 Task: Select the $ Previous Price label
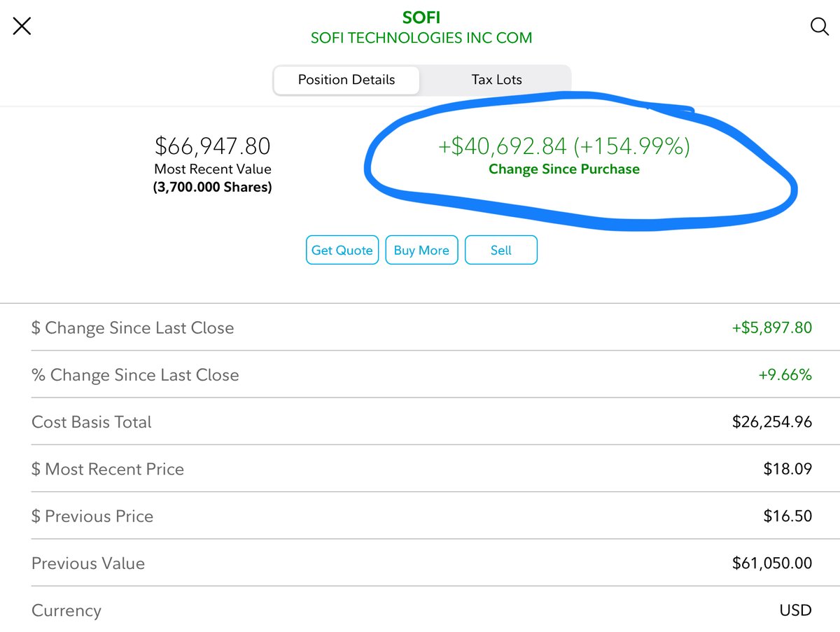pyautogui.click(x=92, y=517)
